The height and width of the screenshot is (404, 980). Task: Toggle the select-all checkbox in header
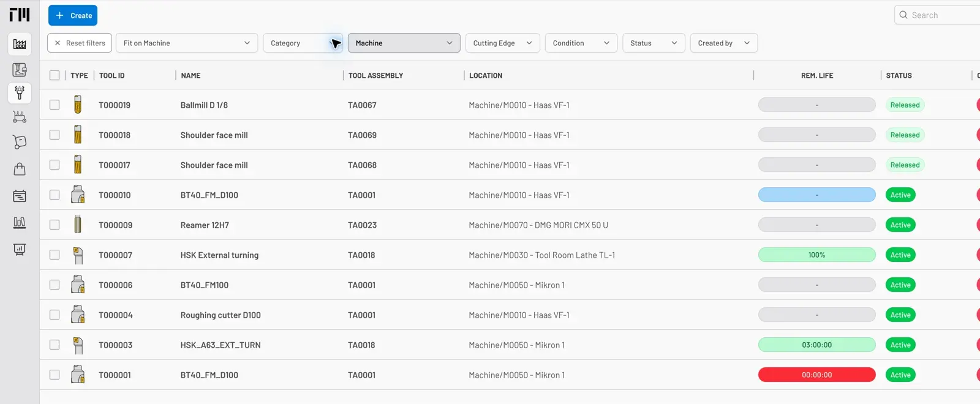coord(55,75)
